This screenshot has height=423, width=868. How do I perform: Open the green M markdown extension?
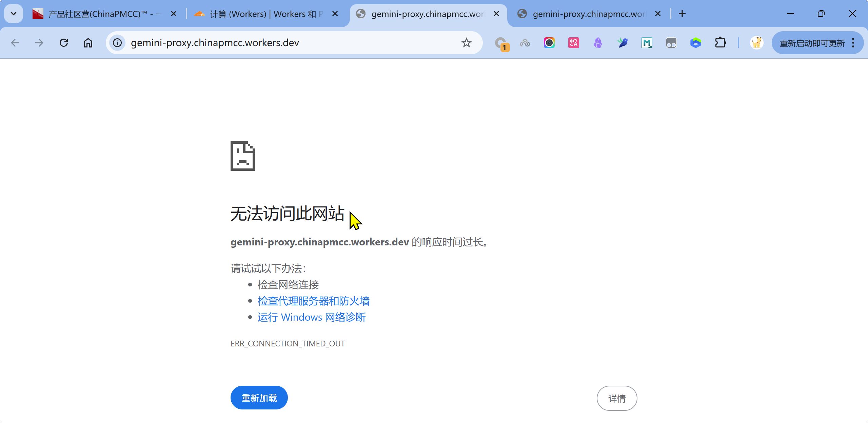click(647, 43)
